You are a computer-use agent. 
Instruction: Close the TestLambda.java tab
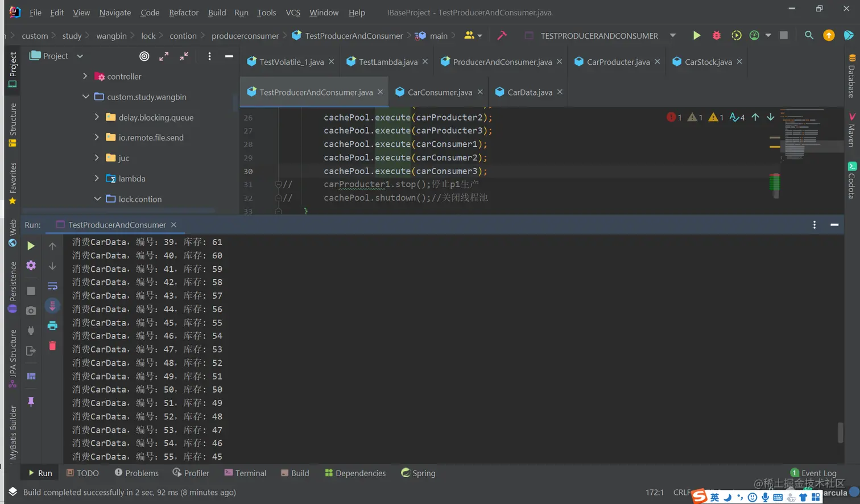point(425,61)
